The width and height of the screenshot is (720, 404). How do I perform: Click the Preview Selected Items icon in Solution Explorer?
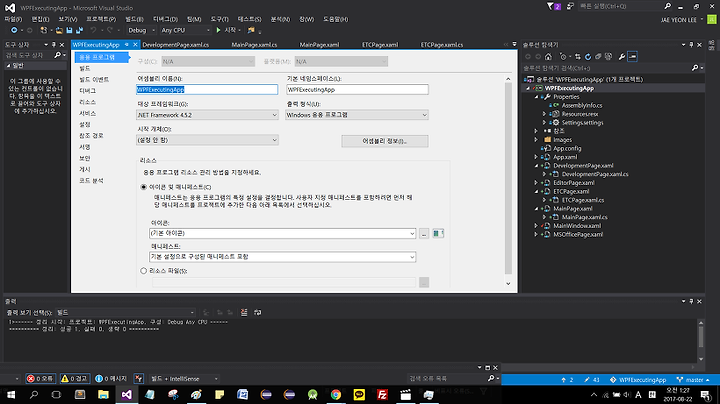[x=632, y=56]
